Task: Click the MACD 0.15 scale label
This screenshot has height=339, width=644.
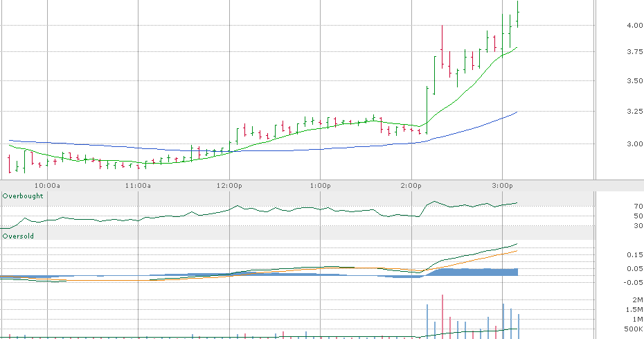Action: [x=634, y=255]
